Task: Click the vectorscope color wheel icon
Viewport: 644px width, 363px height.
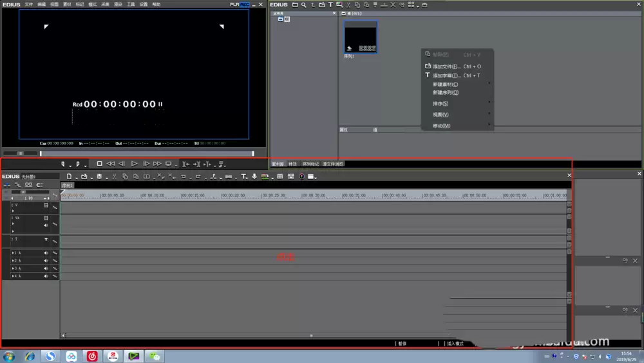Action: (301, 177)
